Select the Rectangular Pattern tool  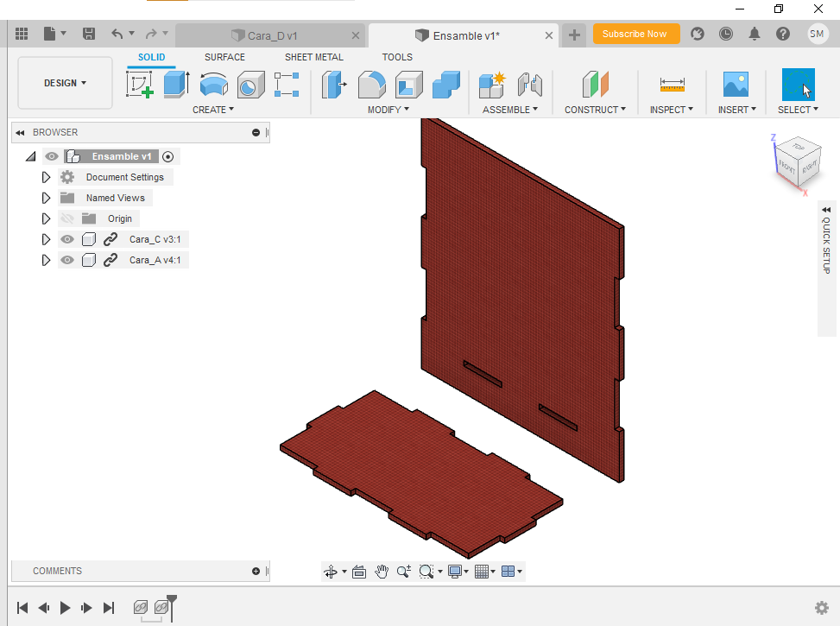tap(287, 84)
